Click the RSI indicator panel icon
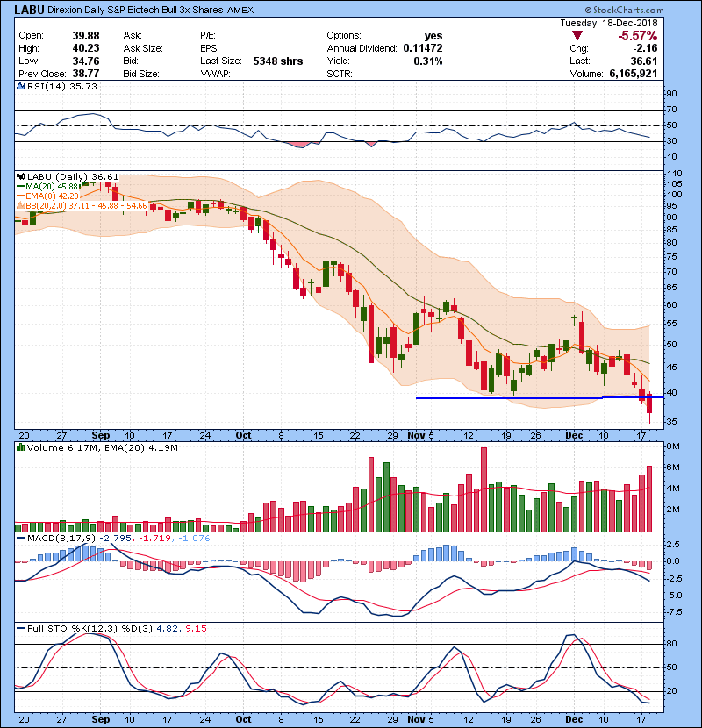 20,86
